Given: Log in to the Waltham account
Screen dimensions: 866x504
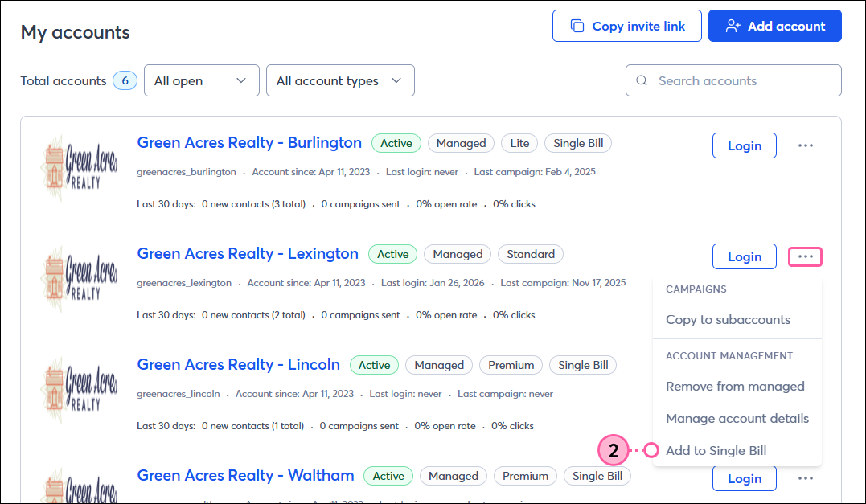Looking at the screenshot, I should coord(745,478).
